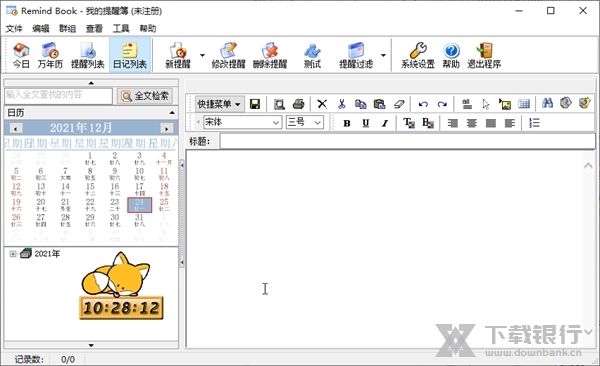Toggle italic text formatting
This screenshot has width=600, height=366.
pos(385,123)
